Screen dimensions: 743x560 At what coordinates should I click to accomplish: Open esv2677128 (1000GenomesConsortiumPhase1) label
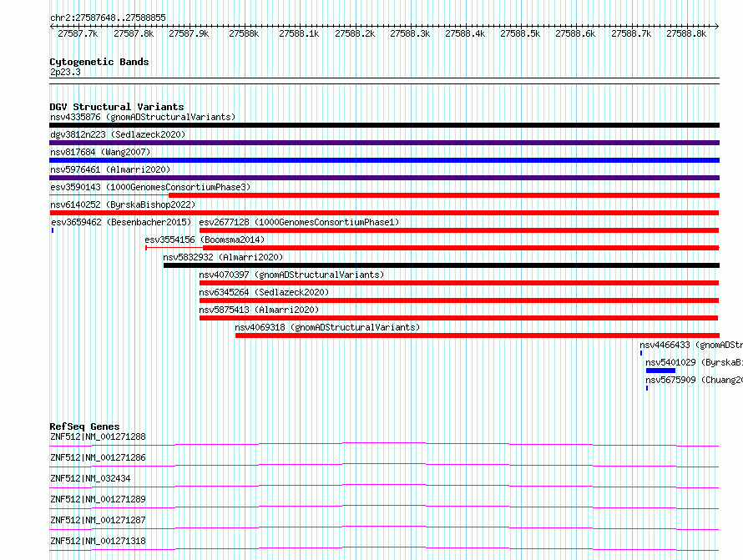pos(299,222)
